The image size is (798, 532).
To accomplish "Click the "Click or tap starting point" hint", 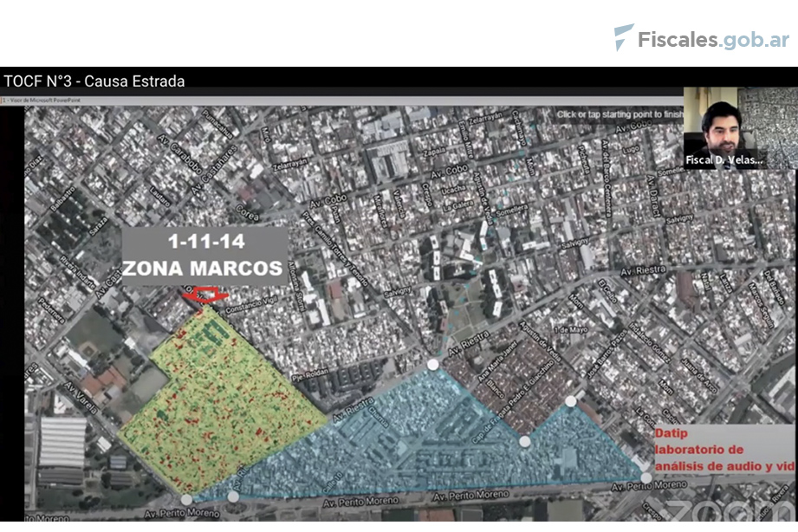I will (x=620, y=114).
